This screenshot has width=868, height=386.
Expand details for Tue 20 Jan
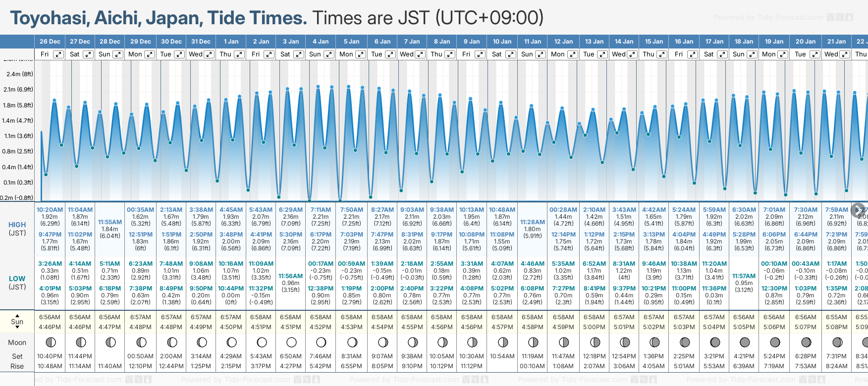pos(814,54)
